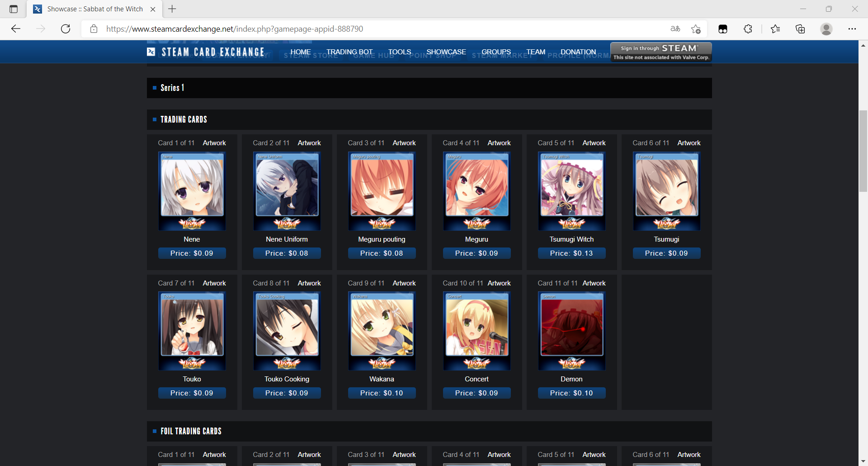Open the translate page icon
The width and height of the screenshot is (868, 466).
[675, 29]
